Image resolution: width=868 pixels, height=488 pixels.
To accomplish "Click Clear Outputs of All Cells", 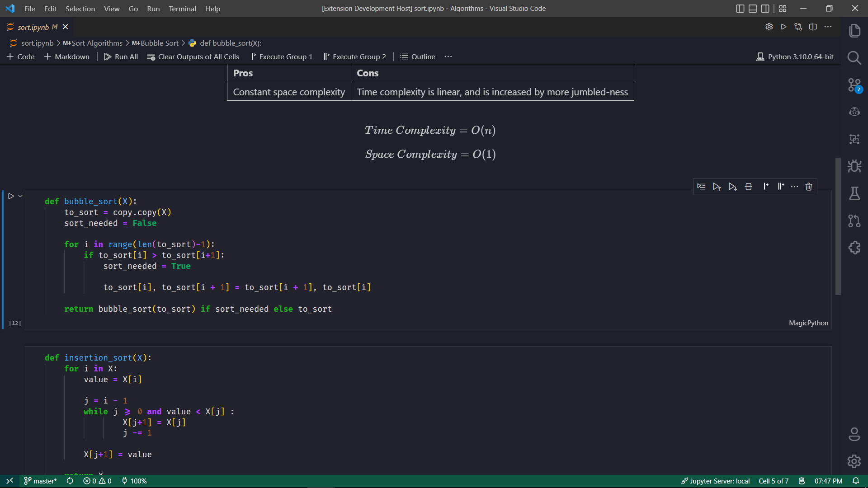I will (x=193, y=56).
